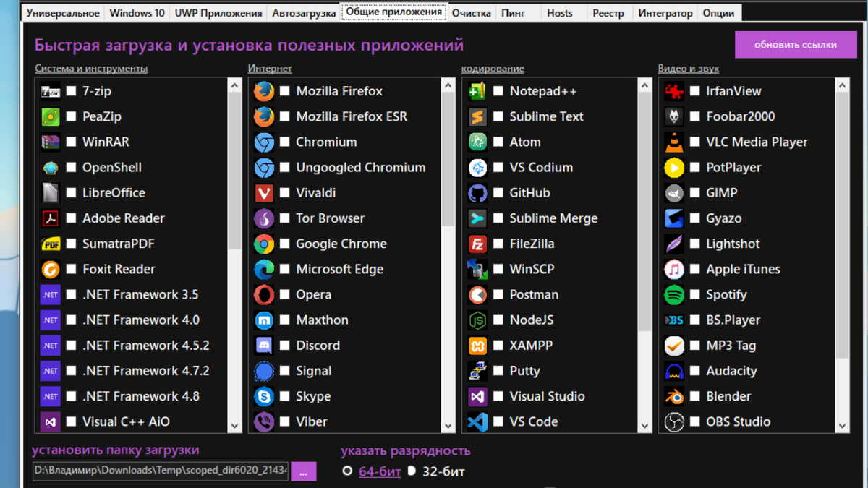Click the Sublime Text icon
The width and height of the screenshot is (868, 488).
tap(477, 116)
